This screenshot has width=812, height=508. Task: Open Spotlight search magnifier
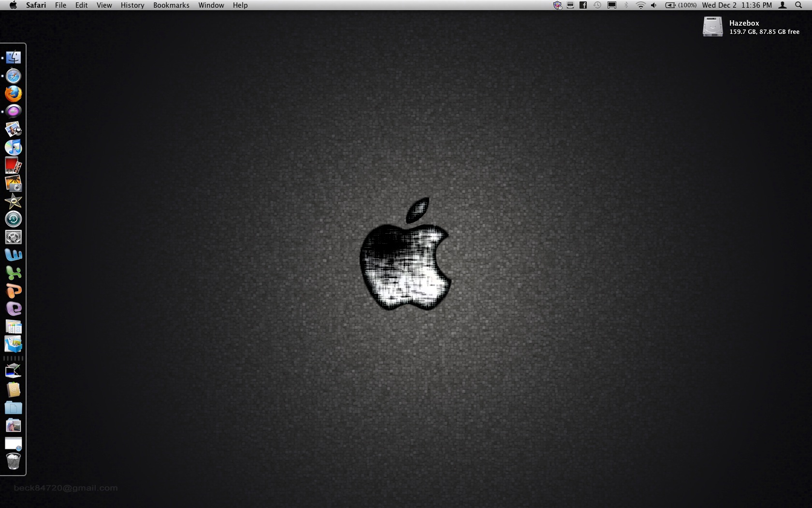(x=798, y=5)
